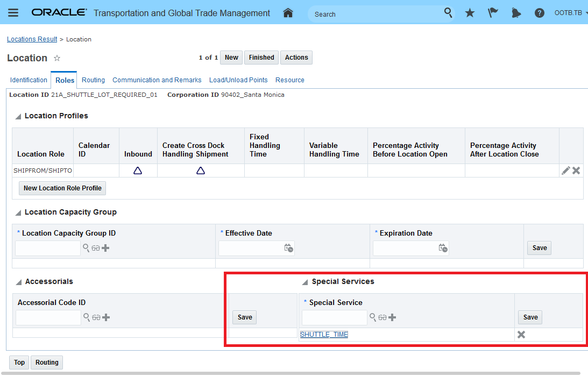The width and height of the screenshot is (588, 376).
Task: Collapse the Location Profiles section
Action: click(x=18, y=116)
